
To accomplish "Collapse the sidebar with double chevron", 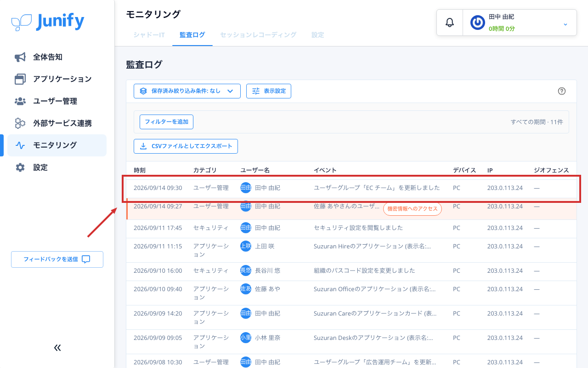I will (x=57, y=348).
